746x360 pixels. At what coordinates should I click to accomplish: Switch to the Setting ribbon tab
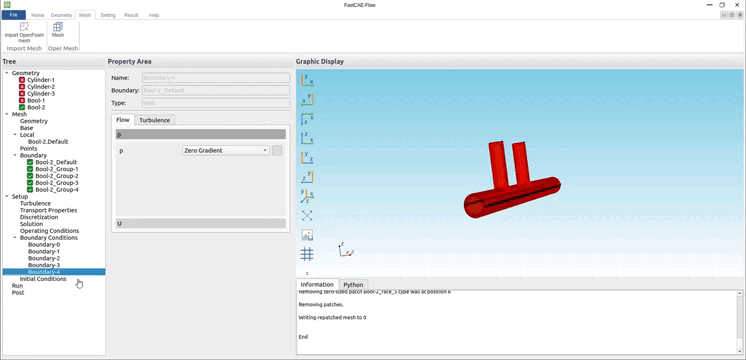click(x=108, y=15)
